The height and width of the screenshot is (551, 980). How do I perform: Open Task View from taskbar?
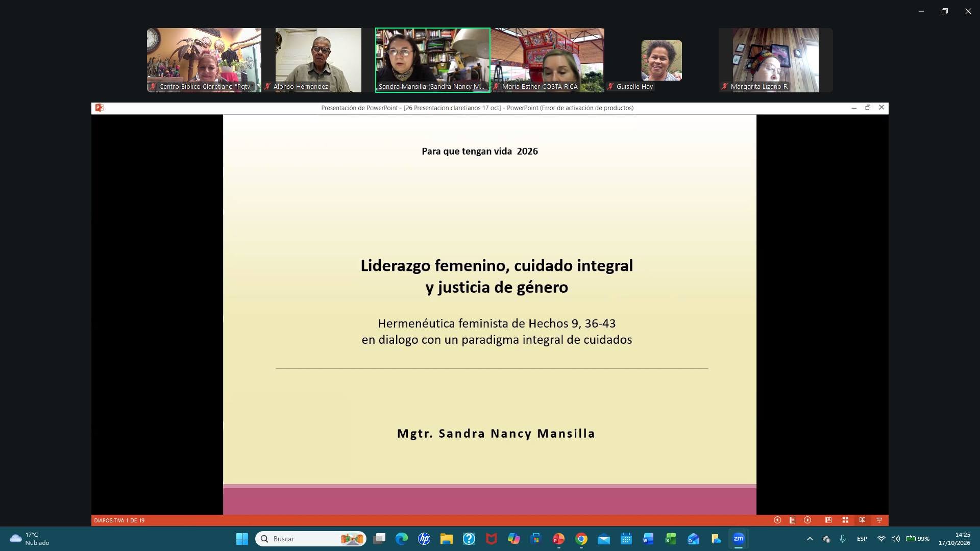click(379, 539)
